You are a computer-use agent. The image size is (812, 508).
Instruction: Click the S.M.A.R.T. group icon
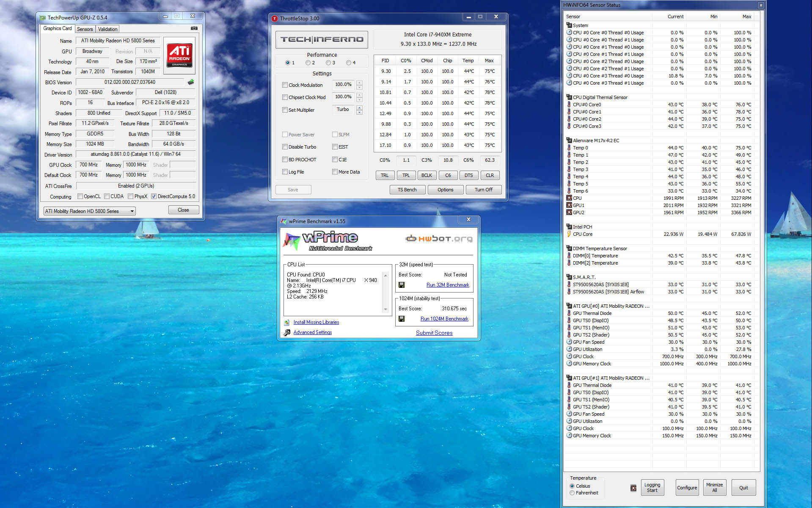click(x=569, y=277)
